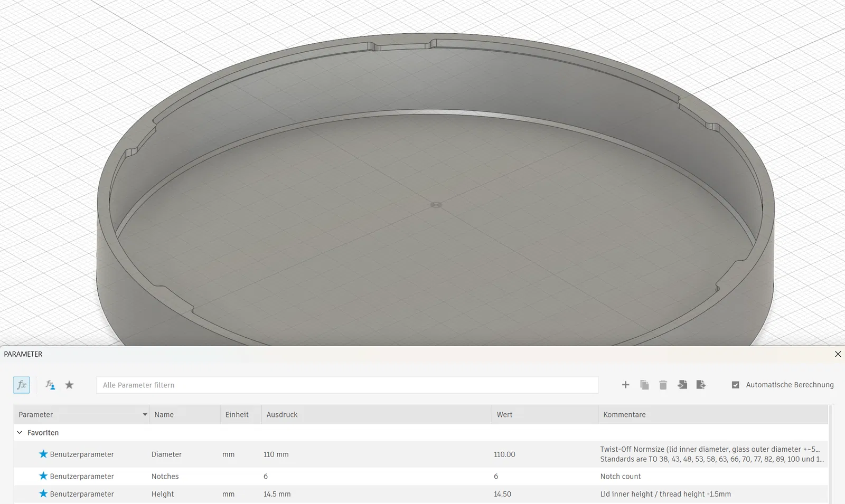The height and width of the screenshot is (504, 845).
Task: Click the Height name cell
Action: (x=163, y=494)
